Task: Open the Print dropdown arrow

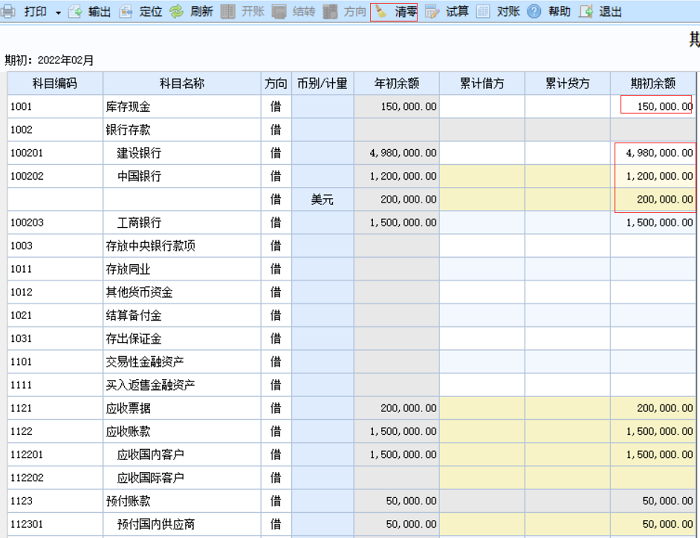Action: coord(58,13)
